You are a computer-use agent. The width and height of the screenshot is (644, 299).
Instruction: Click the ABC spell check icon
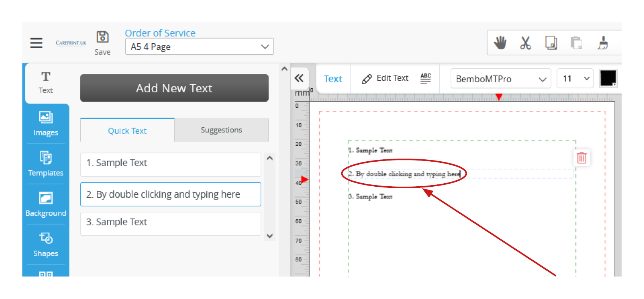click(426, 78)
